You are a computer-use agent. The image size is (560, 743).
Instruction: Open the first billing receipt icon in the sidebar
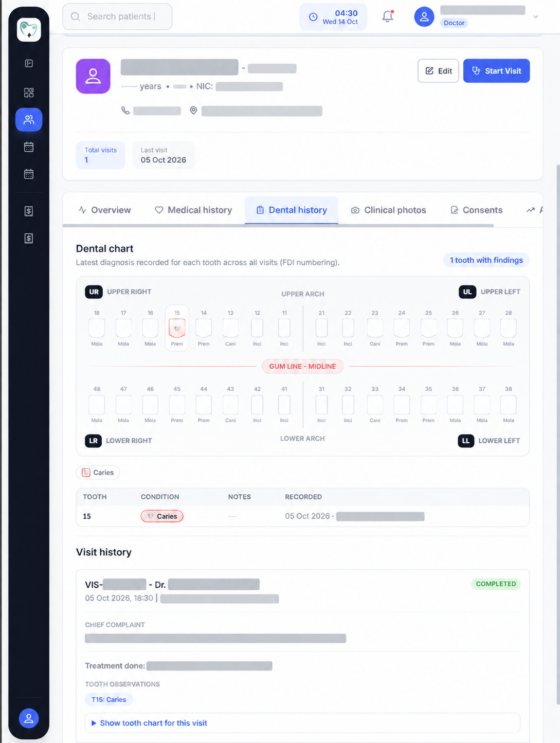[x=29, y=211]
